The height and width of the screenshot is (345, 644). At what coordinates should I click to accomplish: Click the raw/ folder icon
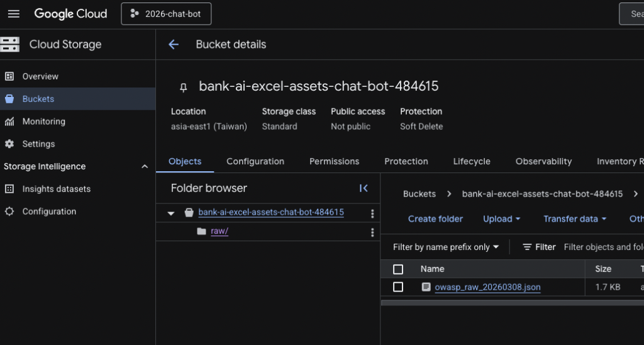pyautogui.click(x=201, y=231)
